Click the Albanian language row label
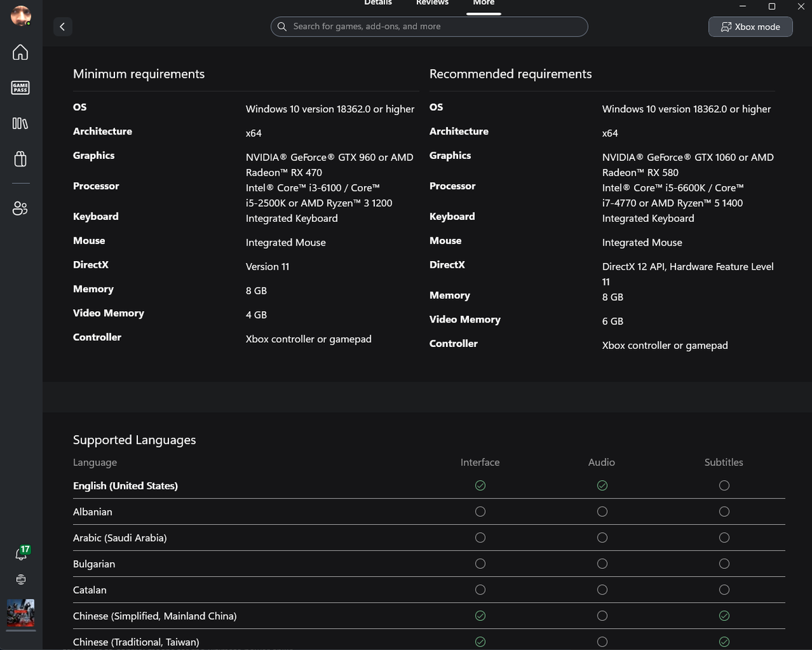The height and width of the screenshot is (650, 812). click(x=93, y=512)
